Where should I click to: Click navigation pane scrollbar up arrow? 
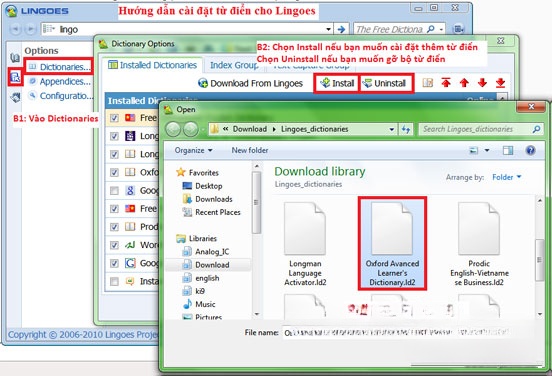pos(257,166)
